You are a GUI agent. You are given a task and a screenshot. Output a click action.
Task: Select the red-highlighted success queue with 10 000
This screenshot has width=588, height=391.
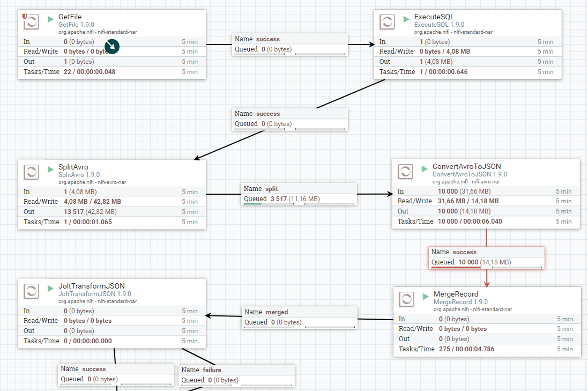(x=486, y=257)
